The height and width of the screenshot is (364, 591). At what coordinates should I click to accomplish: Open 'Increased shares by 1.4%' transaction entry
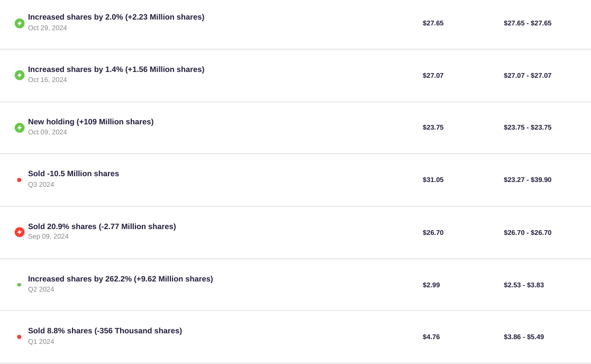tap(116, 69)
